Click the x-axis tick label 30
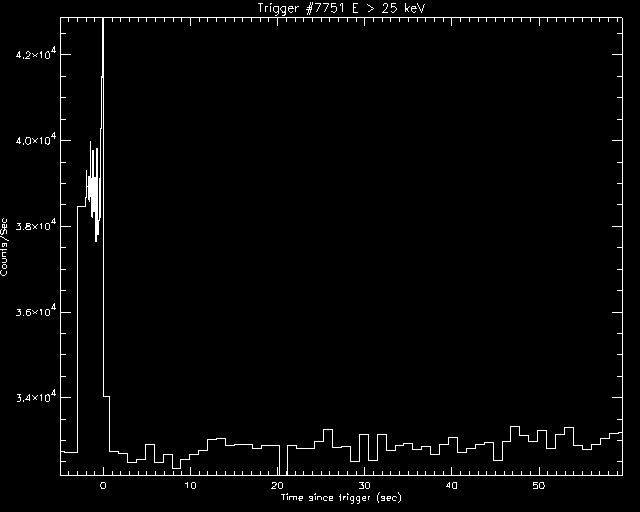Viewport: 640px width, 512px height. (364, 485)
